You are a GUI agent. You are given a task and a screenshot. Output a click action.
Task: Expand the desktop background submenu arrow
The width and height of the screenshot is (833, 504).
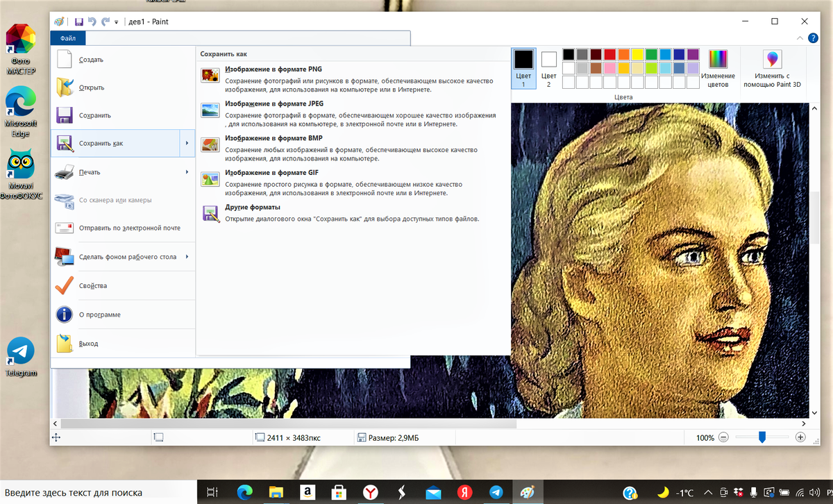pos(187,257)
